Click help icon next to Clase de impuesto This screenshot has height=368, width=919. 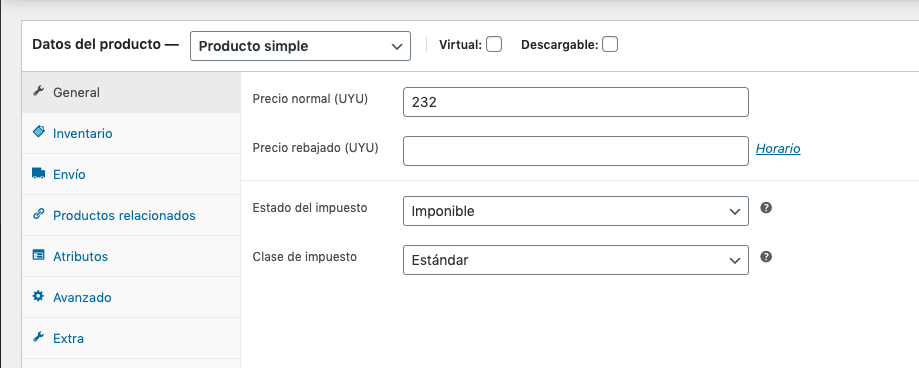[x=765, y=257]
